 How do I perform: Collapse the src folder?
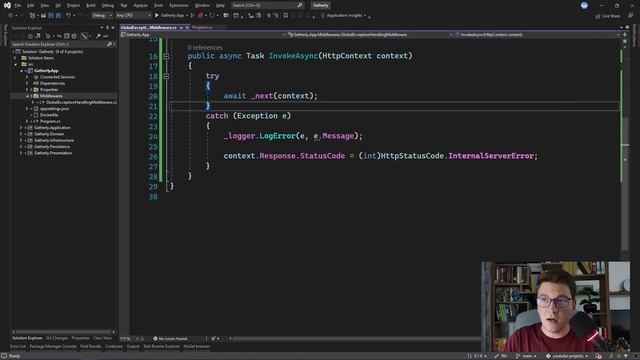16,64
